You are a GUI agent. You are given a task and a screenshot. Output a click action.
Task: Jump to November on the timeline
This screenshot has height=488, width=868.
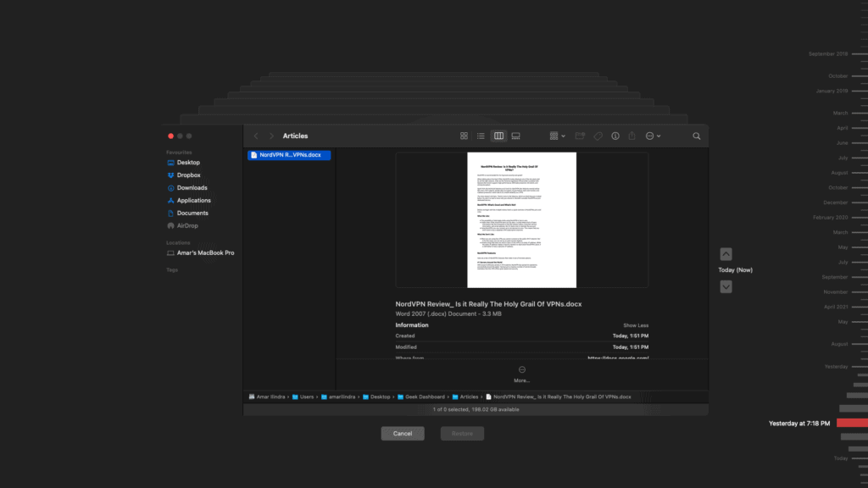[835, 291]
